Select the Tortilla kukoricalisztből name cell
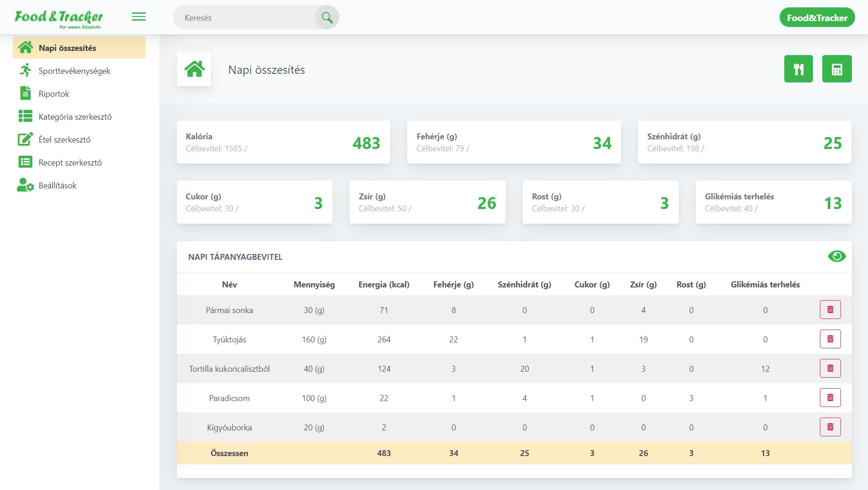The height and width of the screenshot is (490, 868). 229,369
